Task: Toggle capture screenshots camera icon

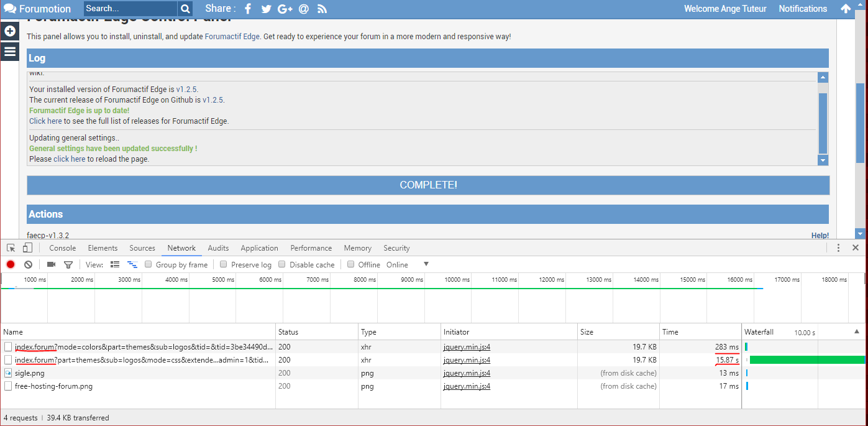Action: click(51, 264)
